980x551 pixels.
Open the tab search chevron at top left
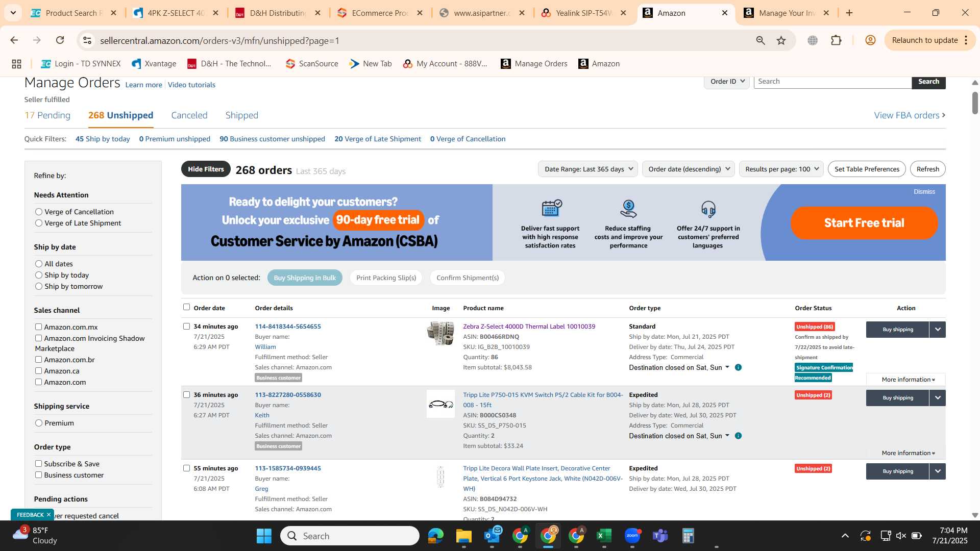tap(13, 13)
